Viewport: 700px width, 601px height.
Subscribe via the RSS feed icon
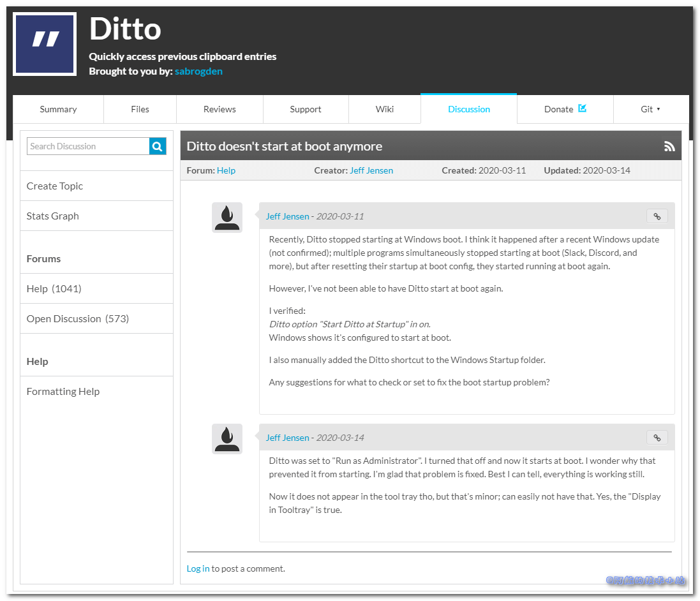[x=669, y=145]
